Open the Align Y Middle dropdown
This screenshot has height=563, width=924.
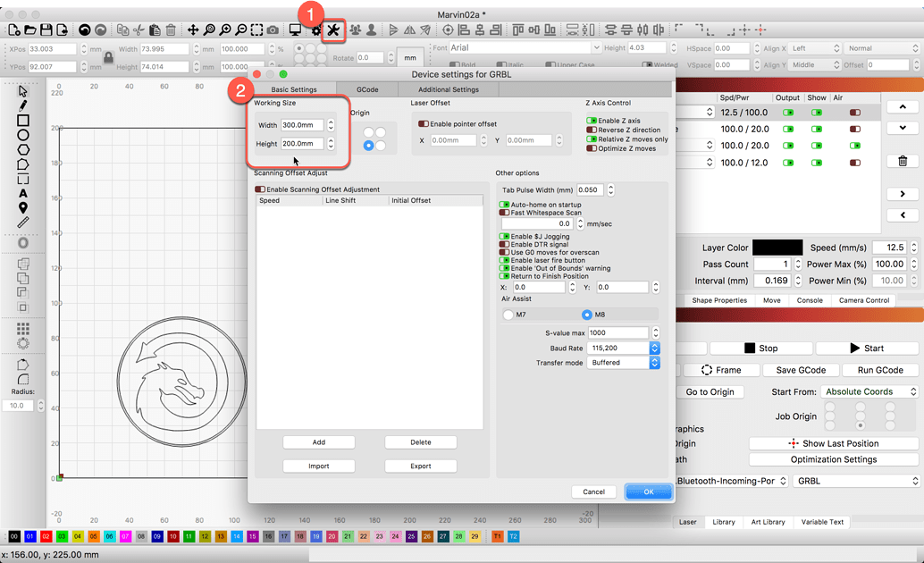(x=814, y=65)
